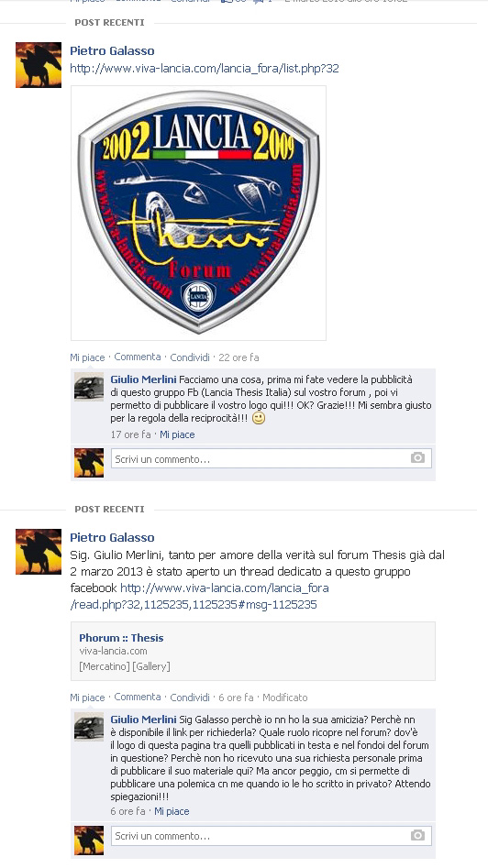Click the Modificato label on second post
Image resolution: width=488 pixels, height=868 pixels.
coord(284,698)
